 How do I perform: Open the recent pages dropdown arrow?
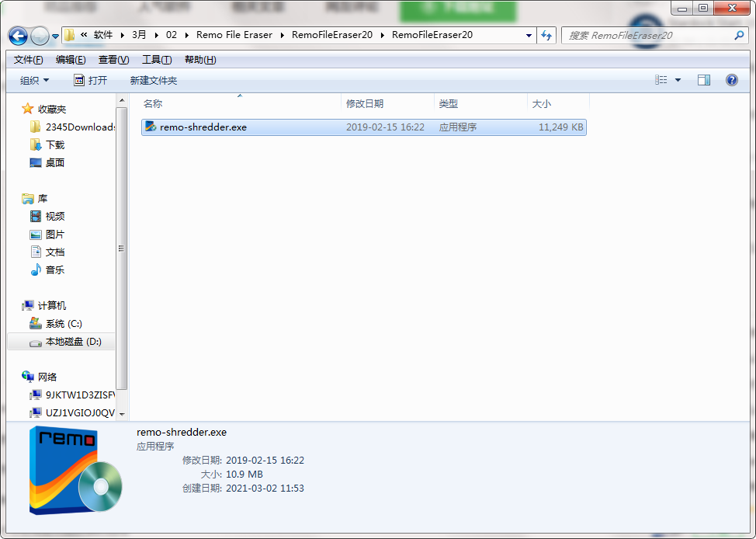pos(55,37)
